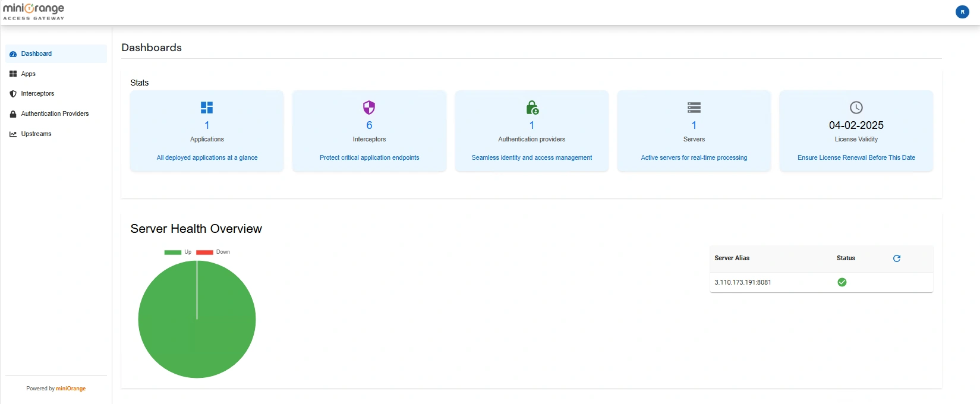Open the Upstreams menu item
The height and width of the screenshot is (404, 980).
56,134
